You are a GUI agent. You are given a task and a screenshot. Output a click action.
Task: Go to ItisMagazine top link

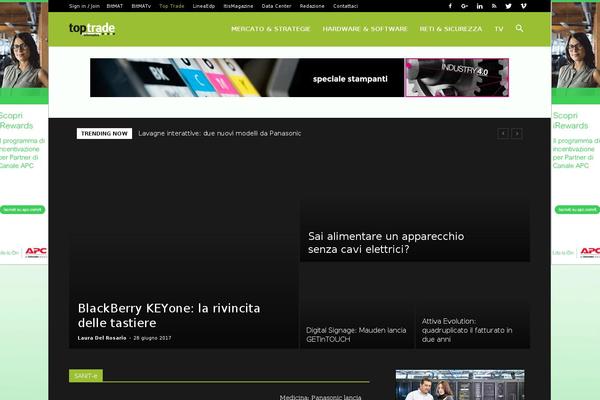(238, 6)
